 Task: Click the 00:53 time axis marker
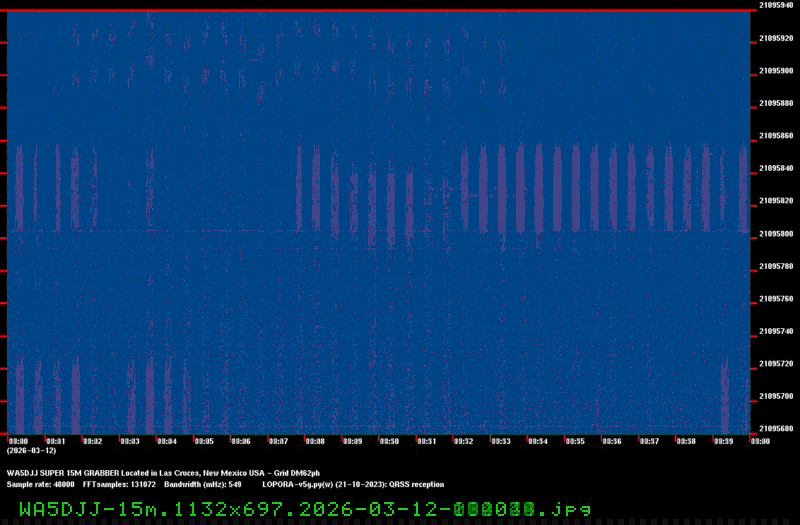[500, 441]
